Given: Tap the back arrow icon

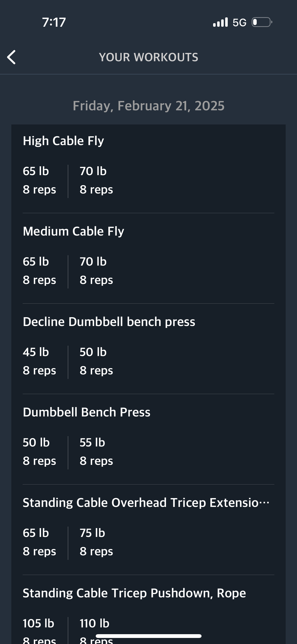Looking at the screenshot, I should 11,57.
